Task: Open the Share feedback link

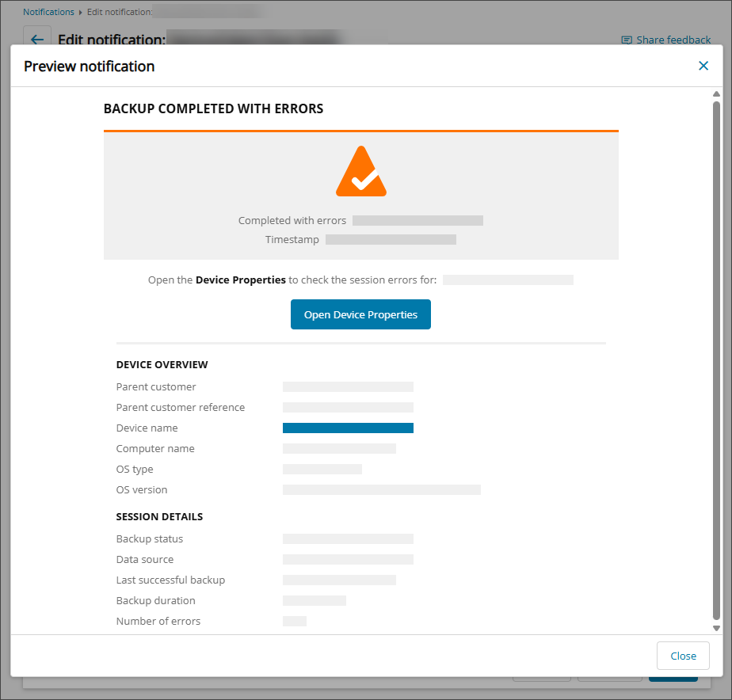Action: tap(673, 40)
